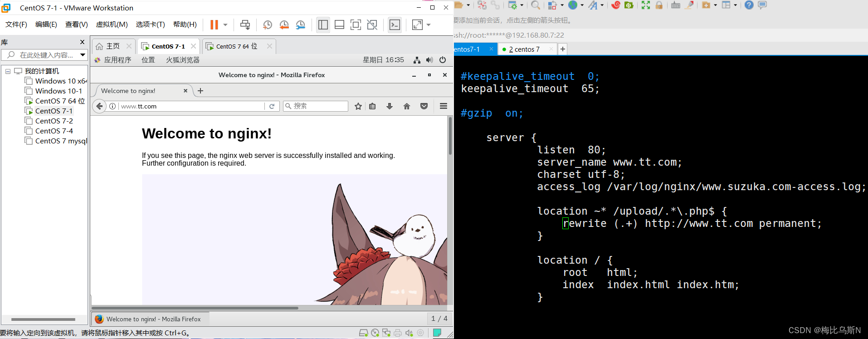The image size is (868, 339).
Task: Open Firefox downloads arrow icon
Action: pyautogui.click(x=390, y=106)
